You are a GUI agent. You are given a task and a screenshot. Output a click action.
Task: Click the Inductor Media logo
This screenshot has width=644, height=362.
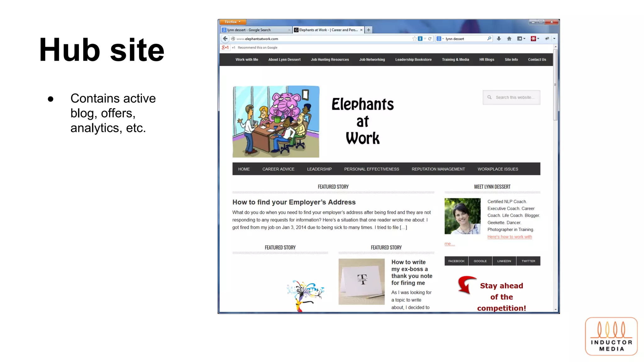(611, 336)
